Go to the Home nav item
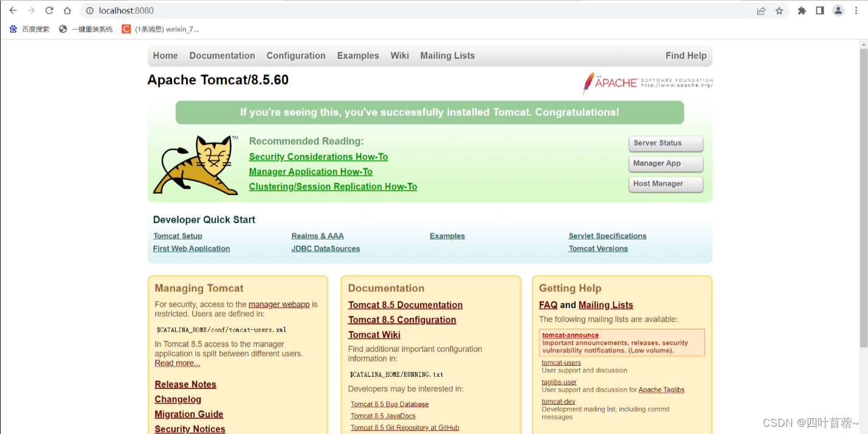Viewport: 868px width, 434px height. [165, 55]
